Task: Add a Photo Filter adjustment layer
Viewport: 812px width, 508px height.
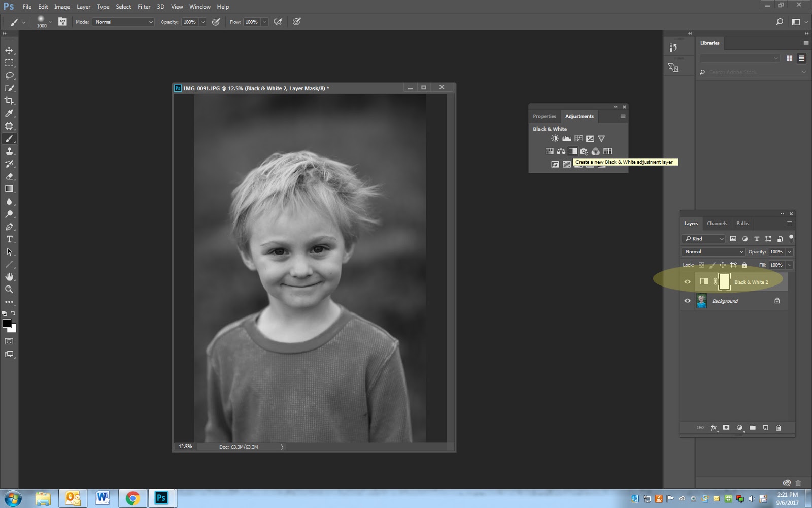Action: (x=584, y=151)
